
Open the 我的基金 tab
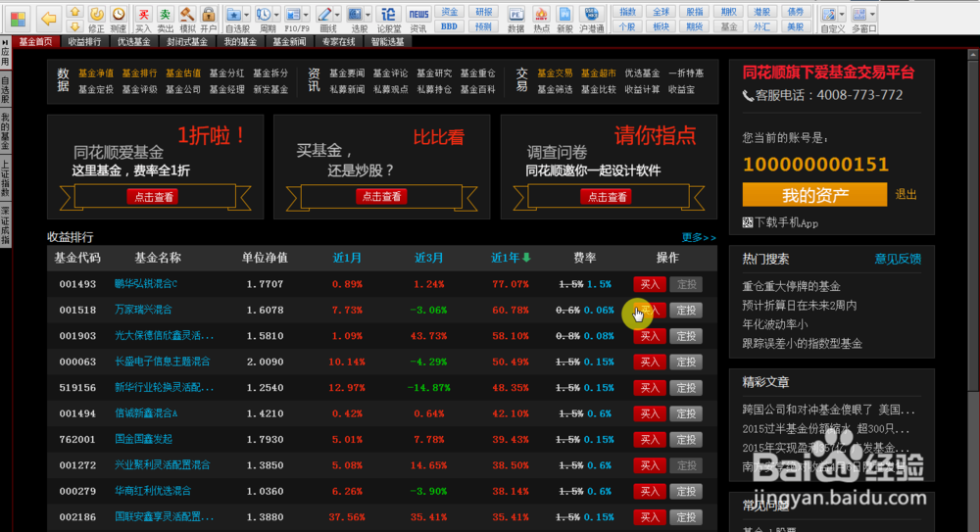coord(241,42)
